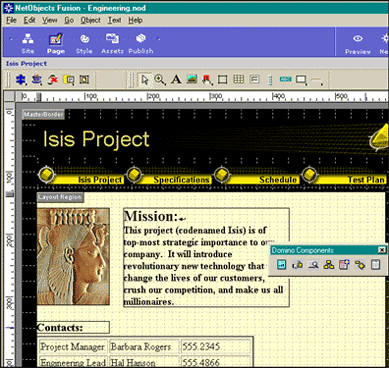Click the red X toolbar icon
The height and width of the screenshot is (368, 389).
[52, 80]
